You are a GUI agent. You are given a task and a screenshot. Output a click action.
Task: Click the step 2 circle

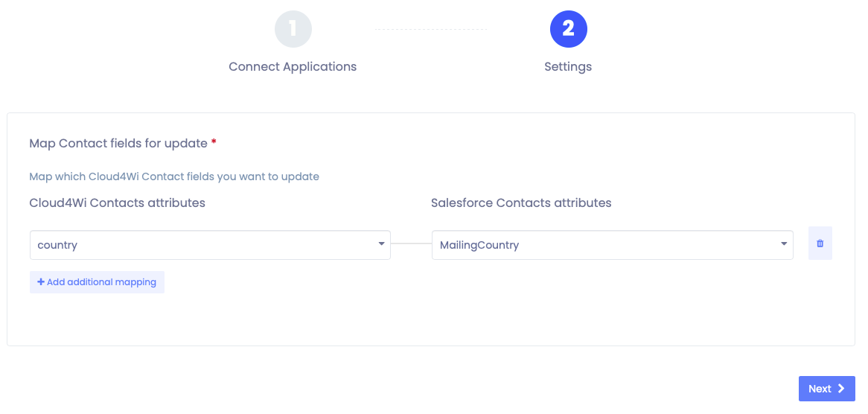tap(568, 29)
